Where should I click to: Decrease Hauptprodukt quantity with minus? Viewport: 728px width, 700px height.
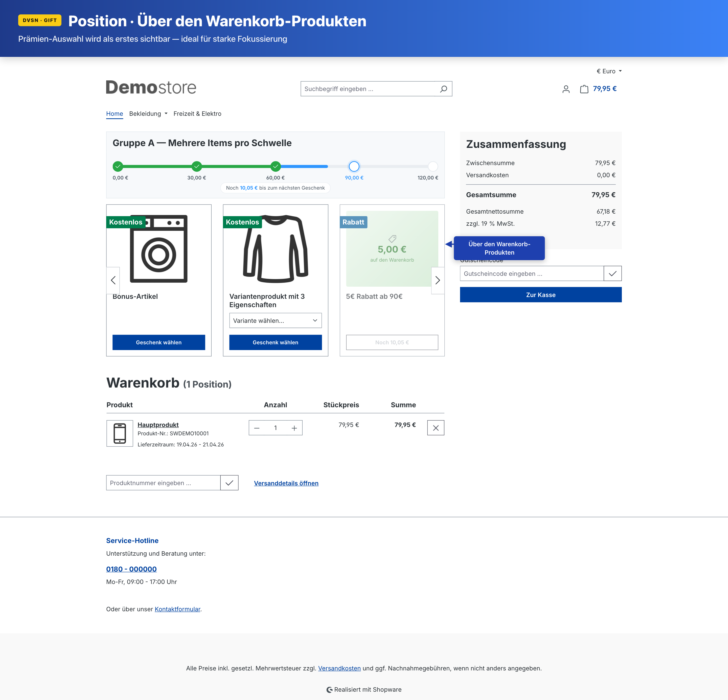pos(257,428)
